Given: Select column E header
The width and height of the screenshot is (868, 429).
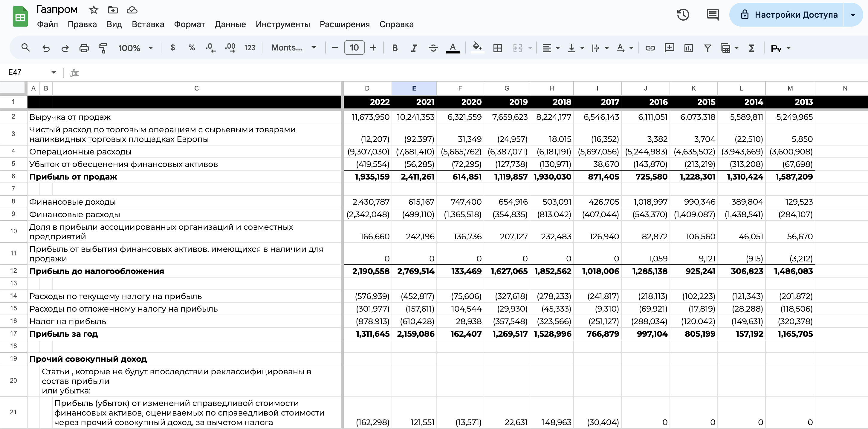Looking at the screenshot, I should (414, 88).
